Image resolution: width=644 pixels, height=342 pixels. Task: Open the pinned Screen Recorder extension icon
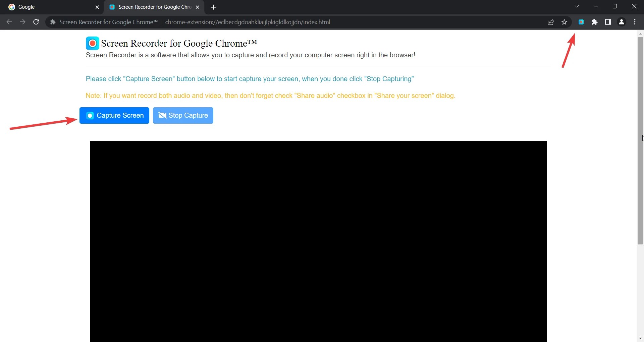pos(581,22)
